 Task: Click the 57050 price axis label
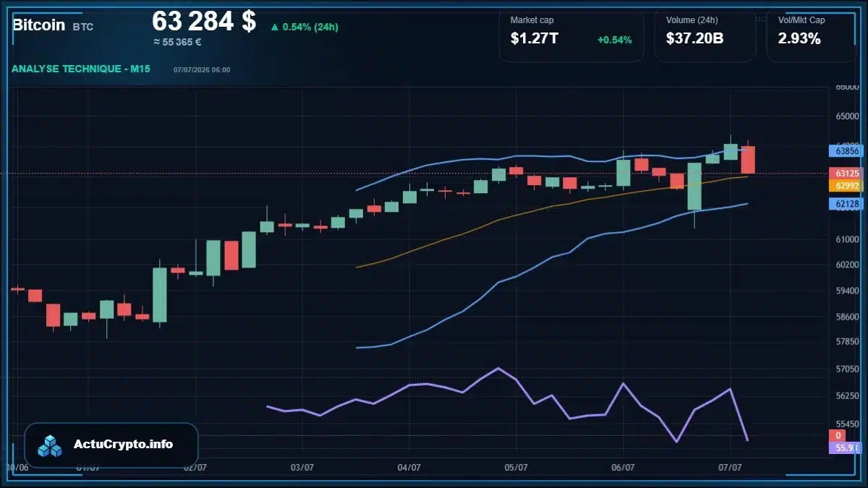(847, 369)
